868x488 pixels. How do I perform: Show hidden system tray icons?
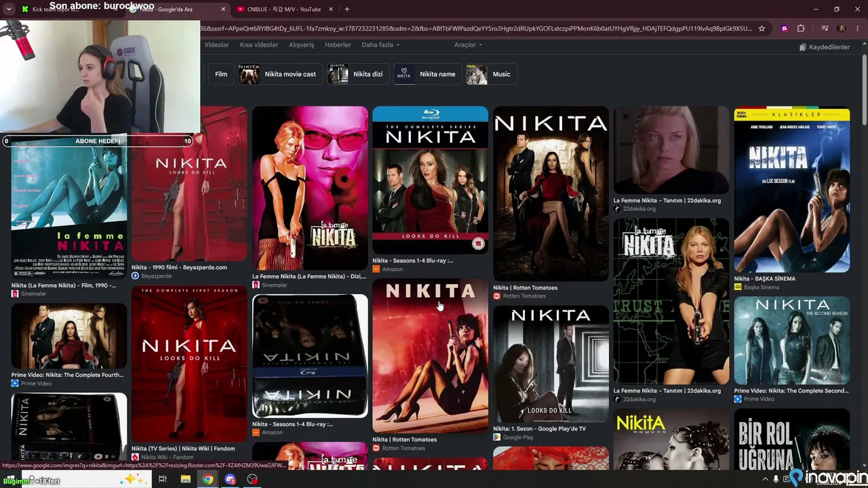tap(765, 479)
